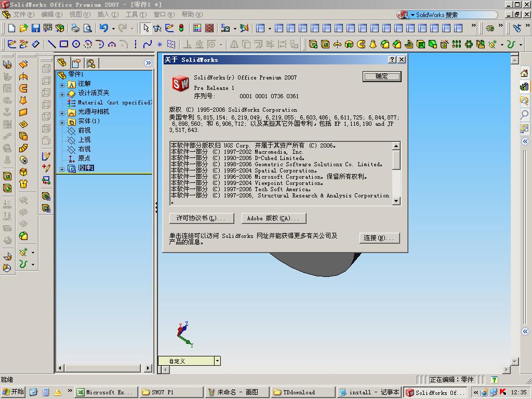The height and width of the screenshot is (399, 532).
Task: Click the Shell feature icon
Action: (x=421, y=44)
